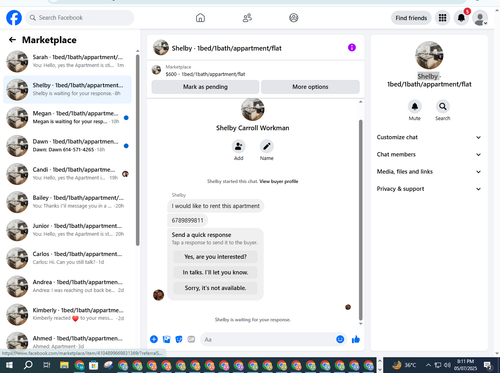
Task: Search in conversation using magnifier icon
Action: click(443, 107)
